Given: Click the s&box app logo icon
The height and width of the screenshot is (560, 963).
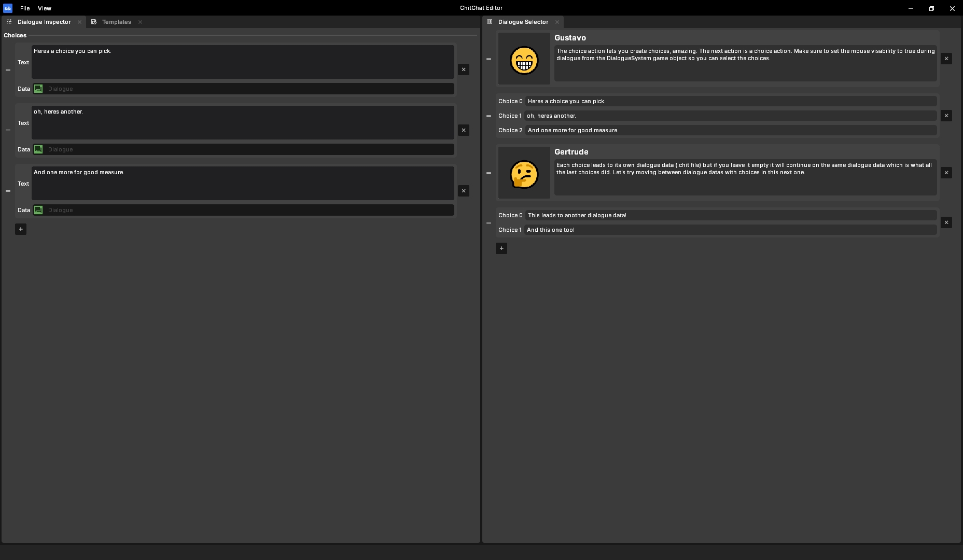Looking at the screenshot, I should 7,8.
